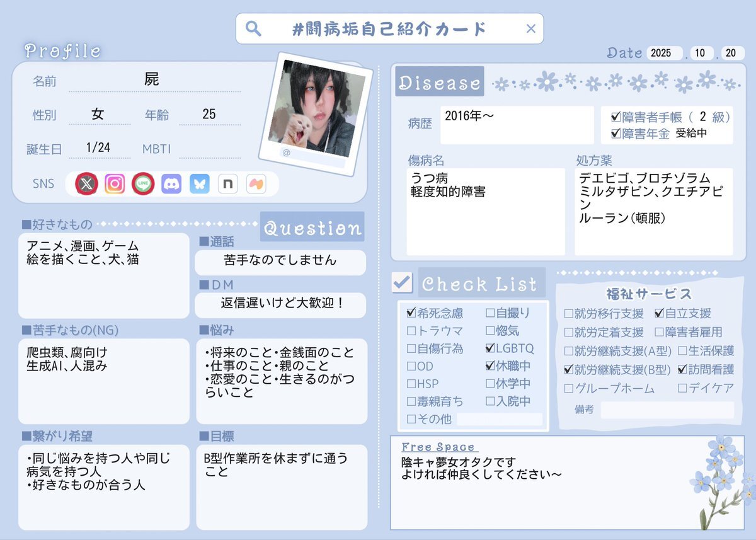Toggle the 障害年金 checkbox
756x540 pixels.
point(616,134)
